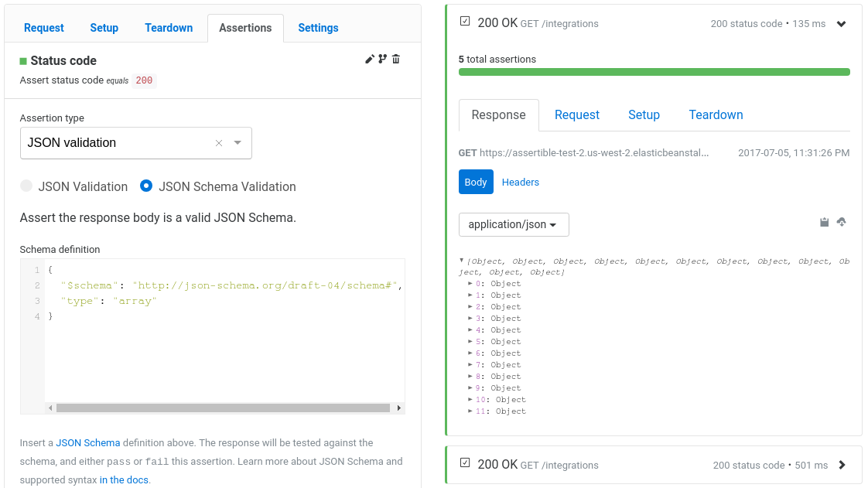Expand the 0: Object tree node
Screen dimensions: 868x488
coord(472,283)
